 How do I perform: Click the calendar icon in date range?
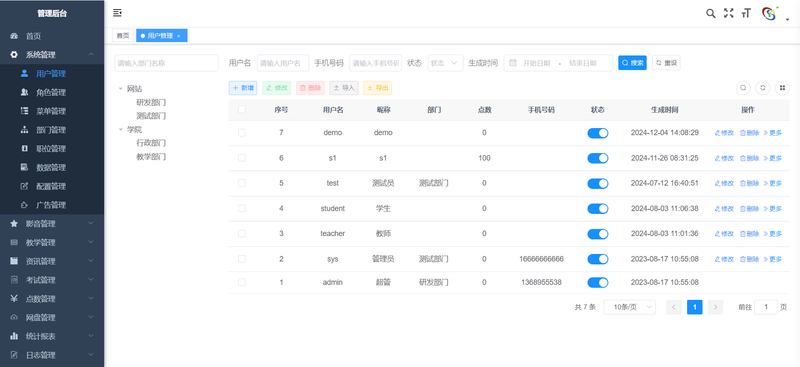pyautogui.click(x=513, y=63)
